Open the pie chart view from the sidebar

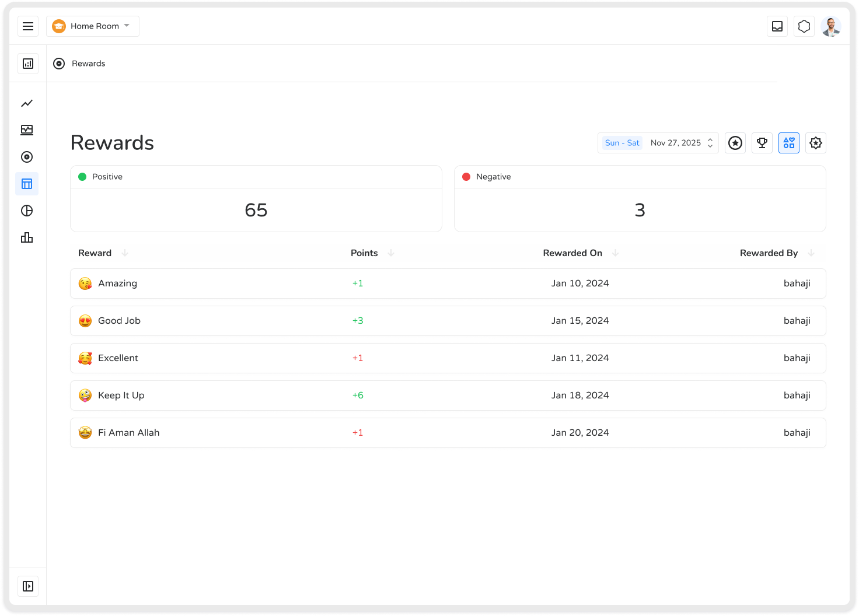tap(27, 211)
